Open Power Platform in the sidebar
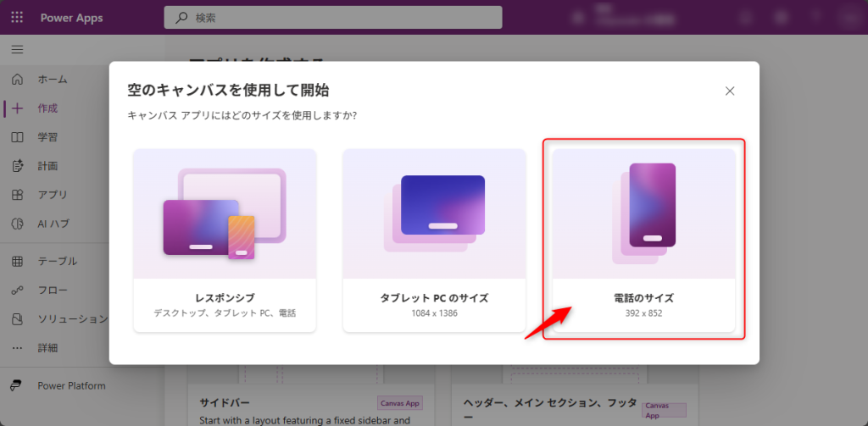The width and height of the screenshot is (868, 426). click(x=71, y=385)
